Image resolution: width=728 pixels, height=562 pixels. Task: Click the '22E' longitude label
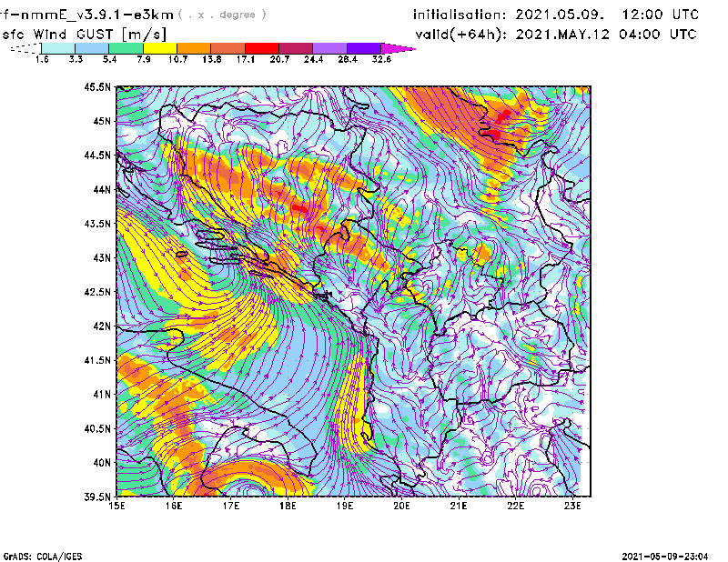coord(515,506)
